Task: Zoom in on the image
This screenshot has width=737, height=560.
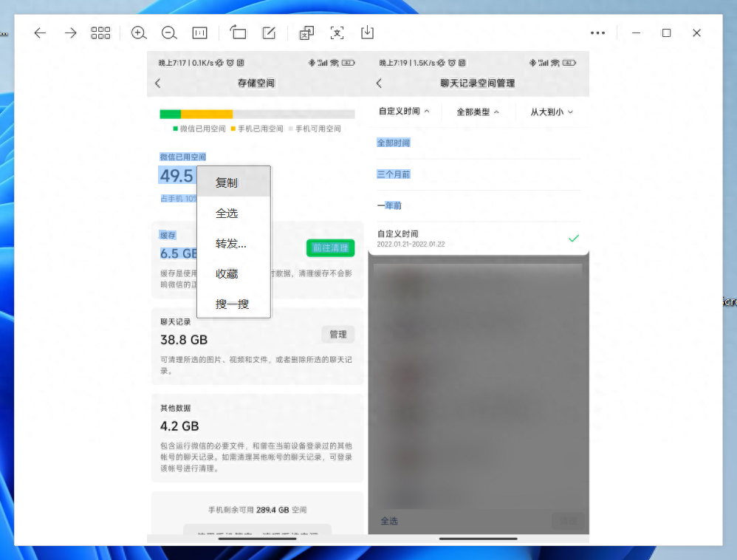Action: (x=139, y=33)
